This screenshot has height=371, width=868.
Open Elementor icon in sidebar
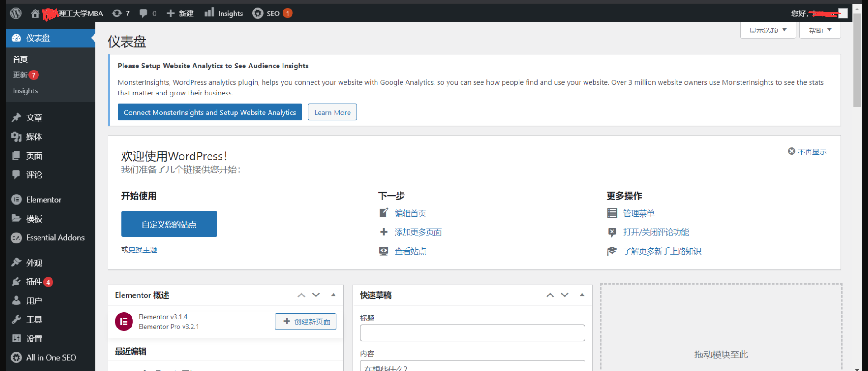(x=16, y=200)
